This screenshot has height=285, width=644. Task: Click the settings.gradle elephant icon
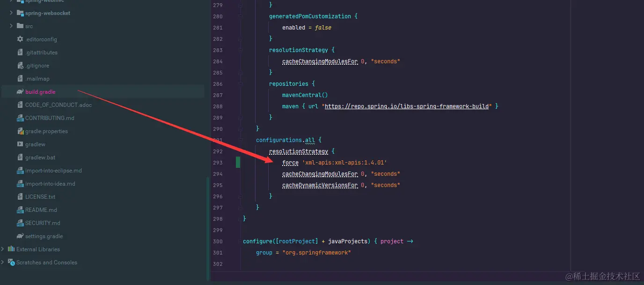click(x=20, y=236)
